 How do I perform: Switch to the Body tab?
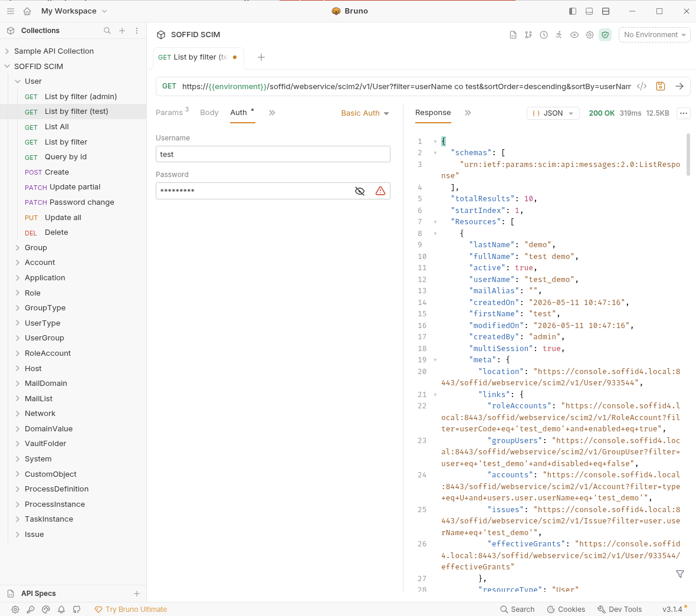[x=209, y=113]
